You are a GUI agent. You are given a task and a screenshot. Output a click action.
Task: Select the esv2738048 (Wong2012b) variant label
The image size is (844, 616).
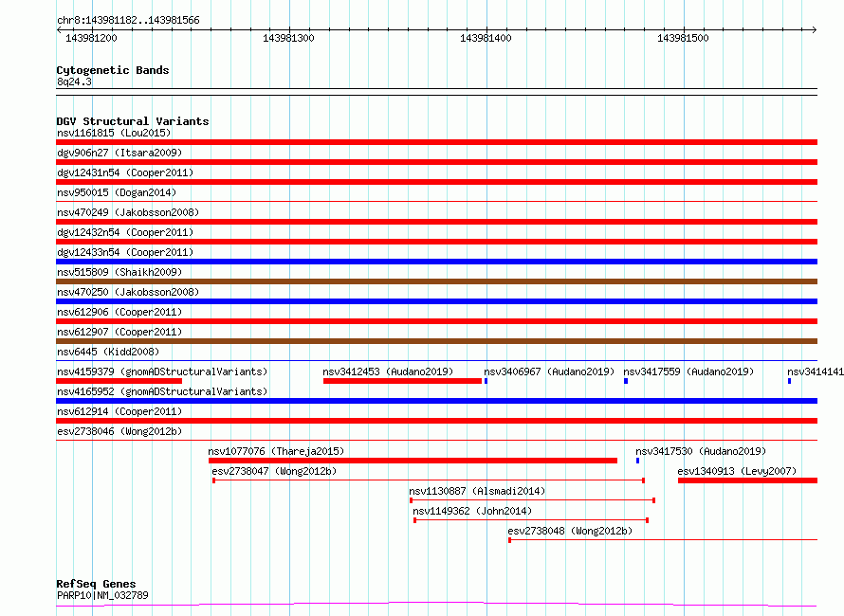570,531
